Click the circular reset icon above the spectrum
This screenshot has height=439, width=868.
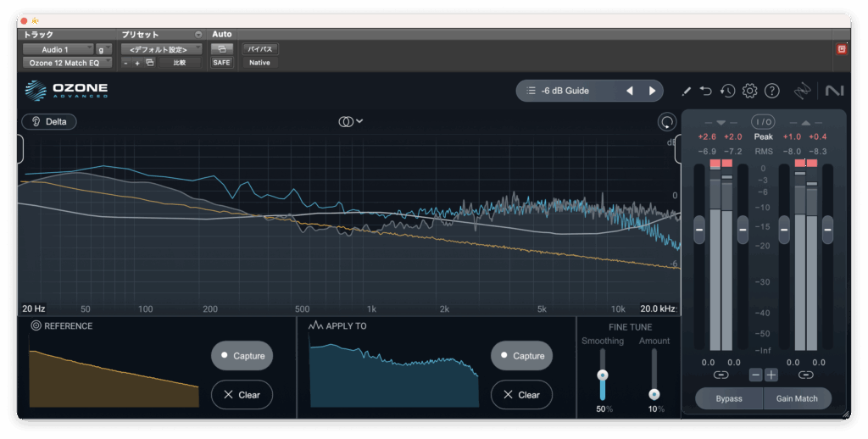click(667, 122)
